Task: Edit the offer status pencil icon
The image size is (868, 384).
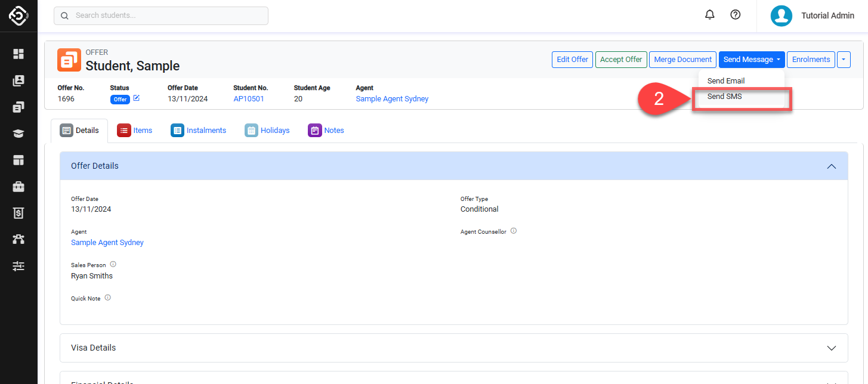Action: (137, 98)
